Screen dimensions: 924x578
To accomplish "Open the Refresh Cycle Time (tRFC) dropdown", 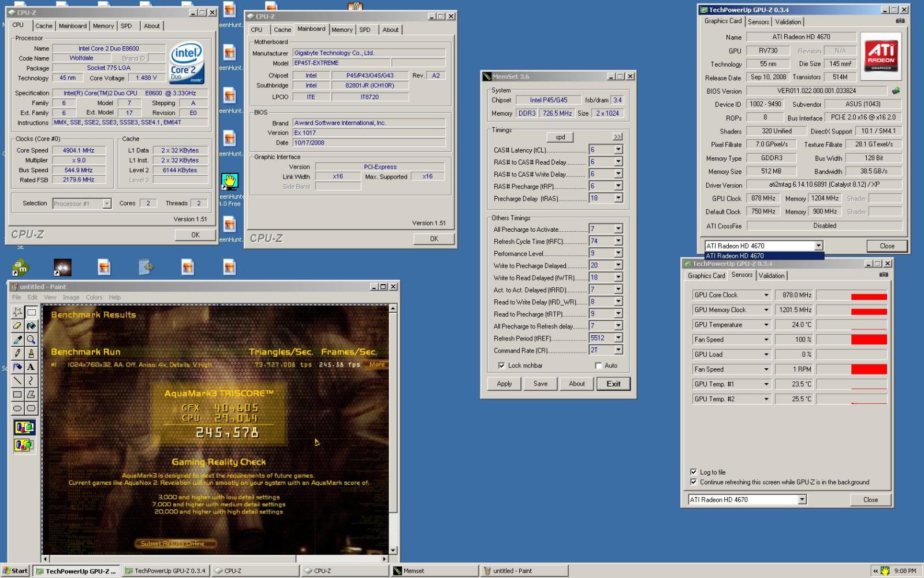I will pos(618,241).
